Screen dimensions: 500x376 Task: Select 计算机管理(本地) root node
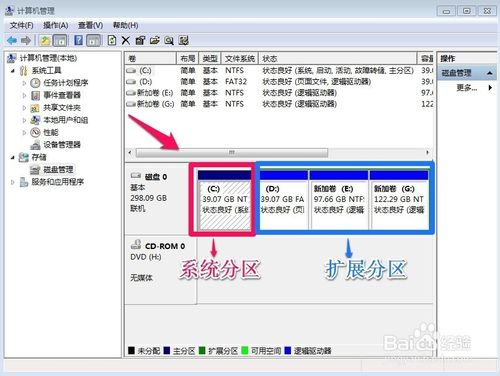(48, 58)
